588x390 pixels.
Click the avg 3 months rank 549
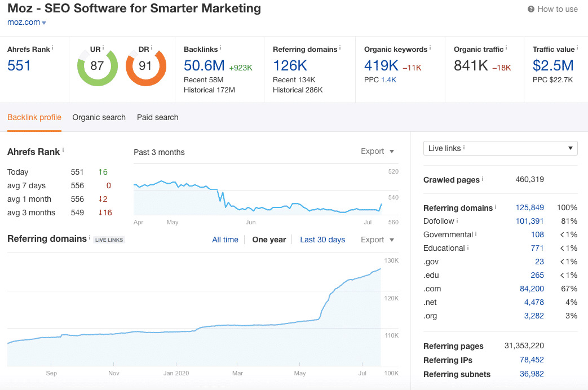click(x=77, y=212)
